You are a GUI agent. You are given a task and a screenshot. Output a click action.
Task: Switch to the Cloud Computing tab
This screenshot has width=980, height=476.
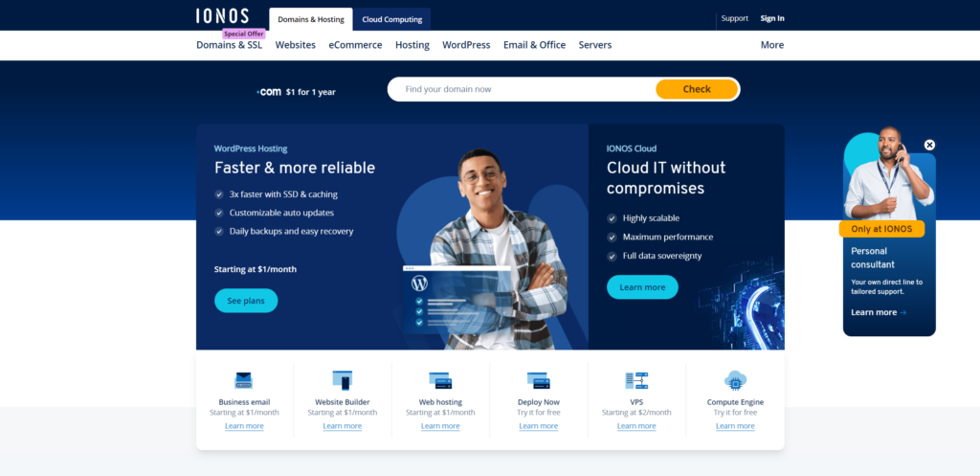tap(391, 19)
